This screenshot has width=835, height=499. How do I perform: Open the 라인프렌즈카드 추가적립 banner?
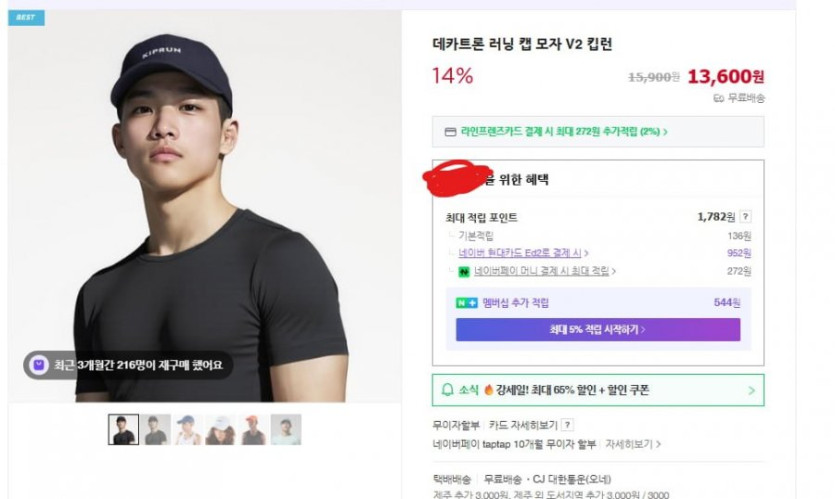(x=597, y=131)
